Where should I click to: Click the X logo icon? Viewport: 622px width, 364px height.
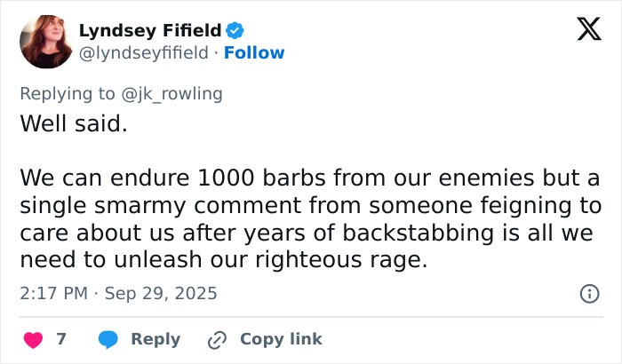click(x=583, y=30)
